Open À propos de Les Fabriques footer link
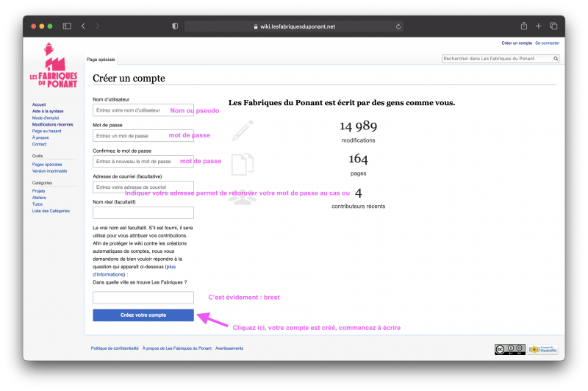The width and height of the screenshot is (588, 391). point(176,348)
